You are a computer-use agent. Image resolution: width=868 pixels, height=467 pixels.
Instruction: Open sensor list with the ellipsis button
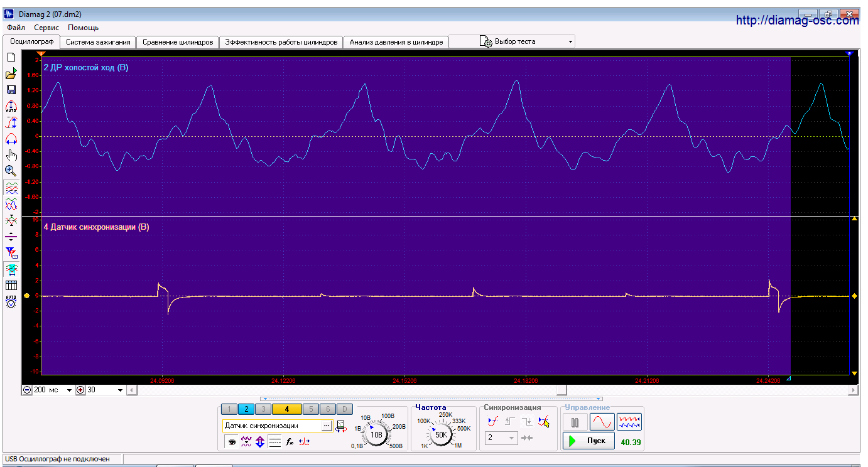tap(327, 426)
